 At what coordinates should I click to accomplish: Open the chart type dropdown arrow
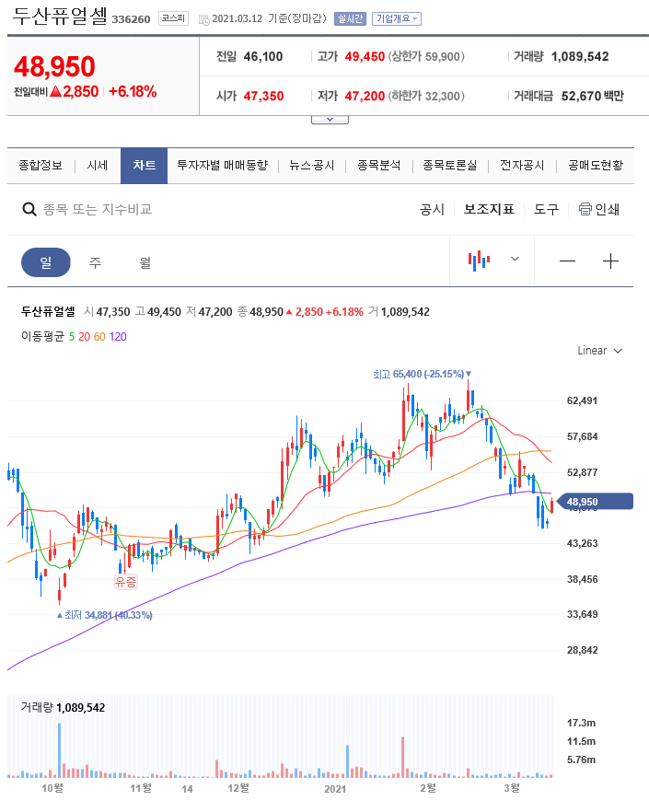click(x=515, y=259)
